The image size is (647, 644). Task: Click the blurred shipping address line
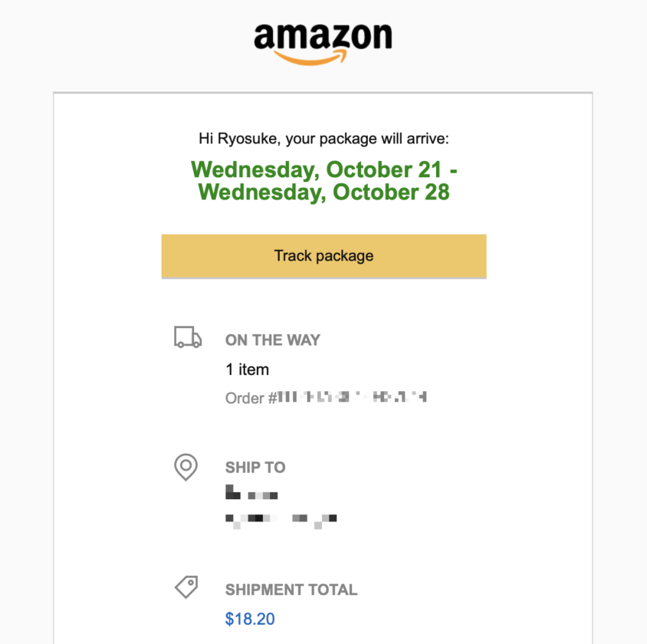281,521
